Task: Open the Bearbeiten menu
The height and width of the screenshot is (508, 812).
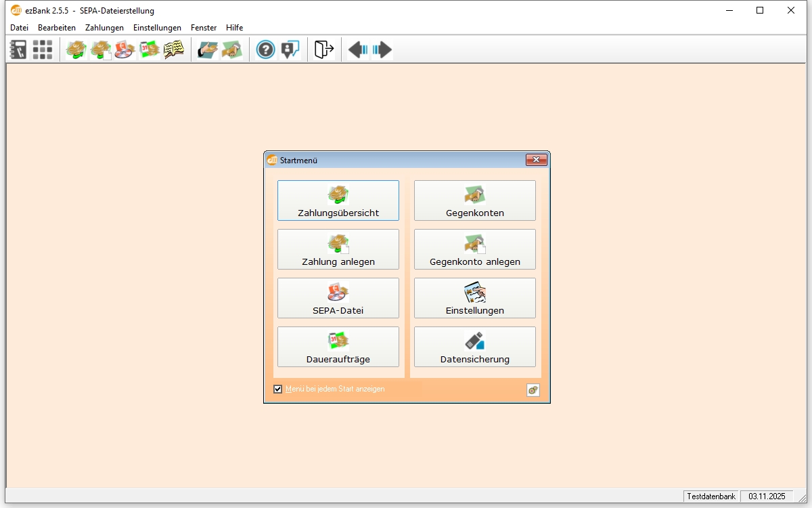Action: (x=57, y=28)
